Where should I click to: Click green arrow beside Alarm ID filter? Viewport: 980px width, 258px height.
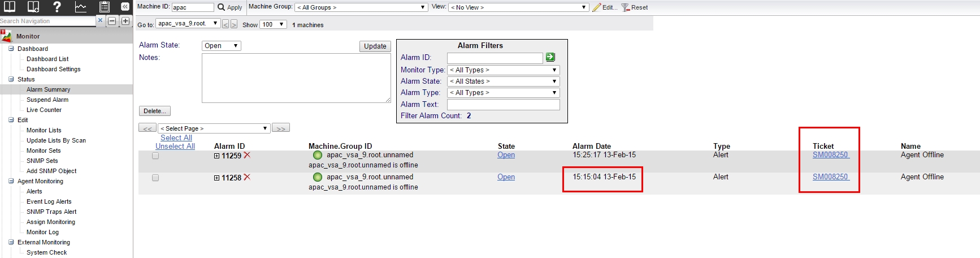click(550, 57)
